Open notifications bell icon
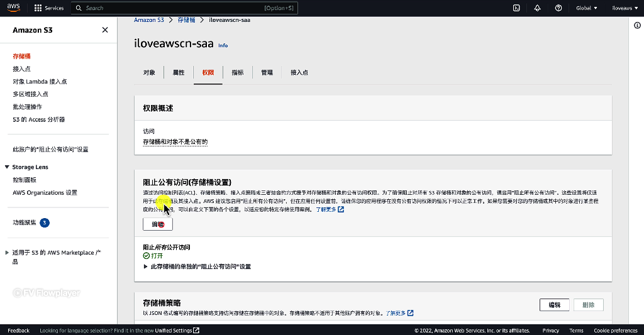 click(x=537, y=8)
